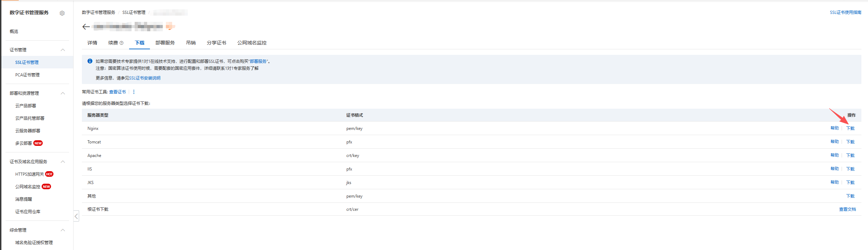Image resolution: width=868 pixels, height=250 pixels.
Task: Open the three-dot more tools menu
Action: coord(134,92)
